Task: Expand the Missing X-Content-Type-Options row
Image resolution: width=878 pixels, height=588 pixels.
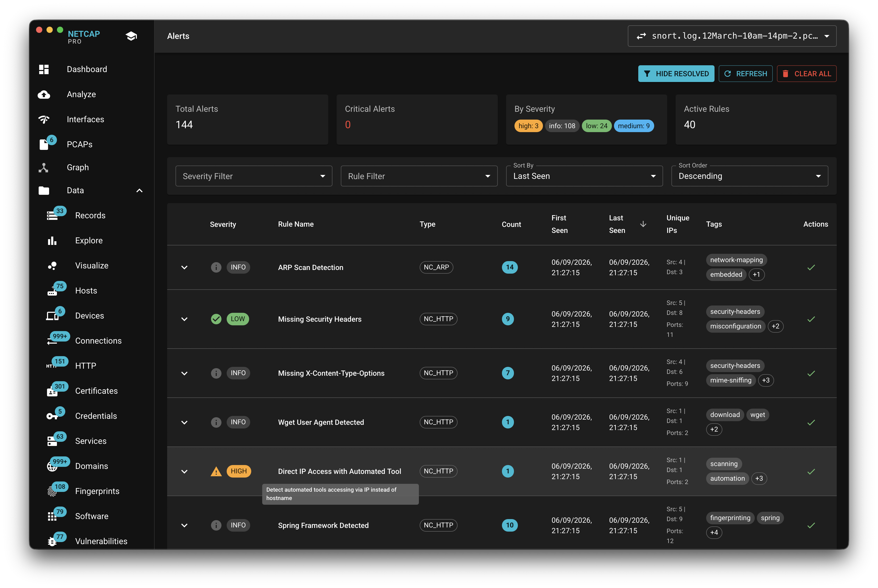Action: [x=184, y=373]
